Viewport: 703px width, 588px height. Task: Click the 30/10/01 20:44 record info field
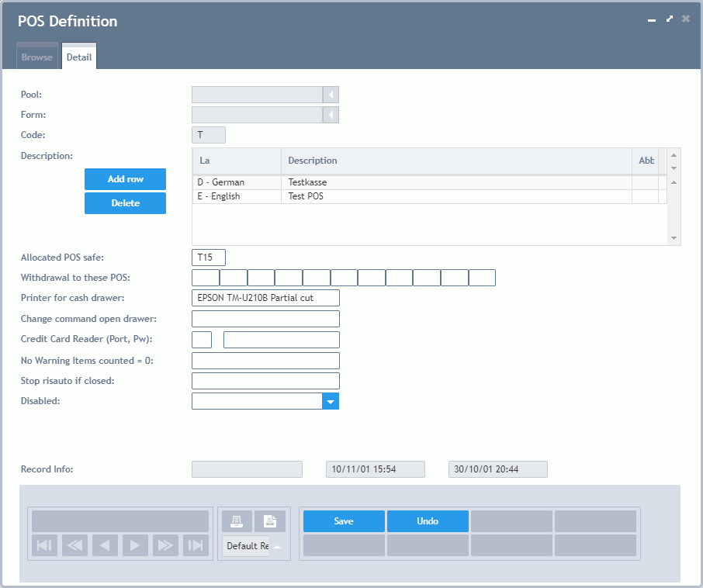(x=497, y=469)
